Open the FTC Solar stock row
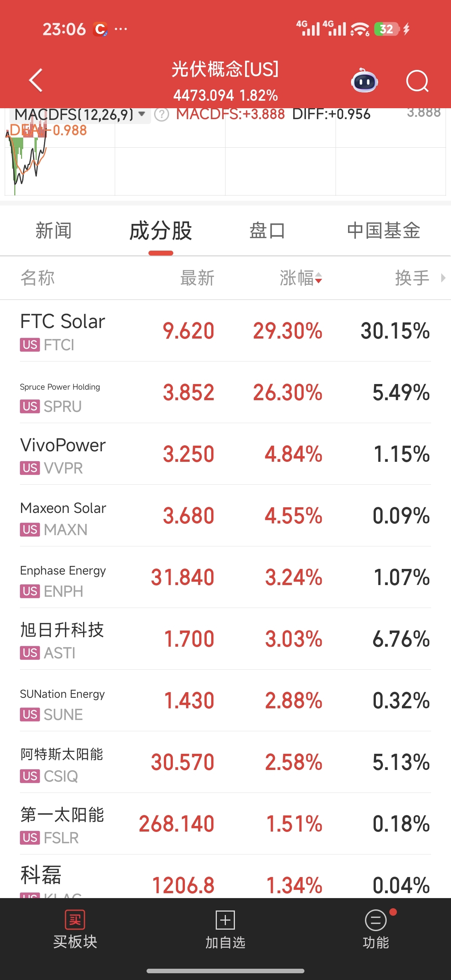This screenshot has height=980, width=451. click(x=225, y=331)
